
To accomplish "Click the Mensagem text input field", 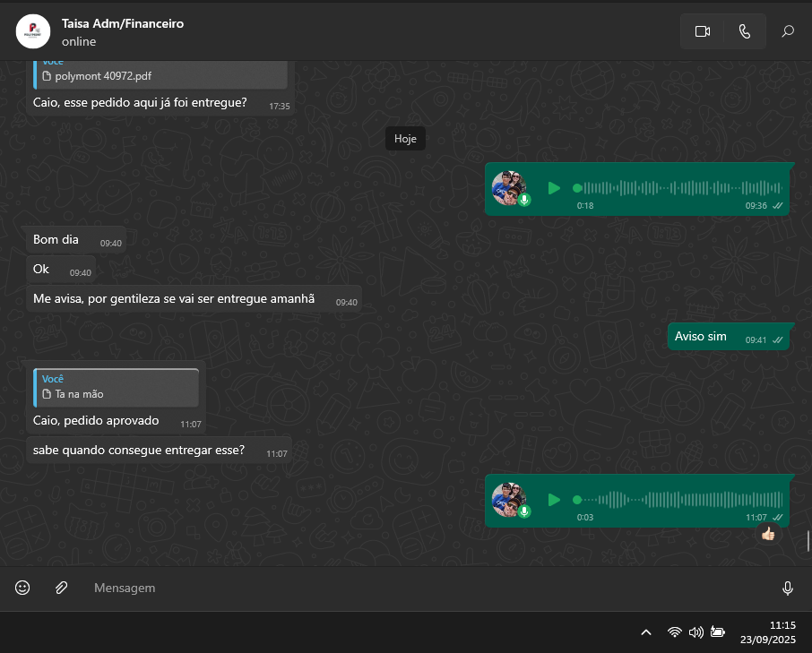I will click(x=430, y=588).
